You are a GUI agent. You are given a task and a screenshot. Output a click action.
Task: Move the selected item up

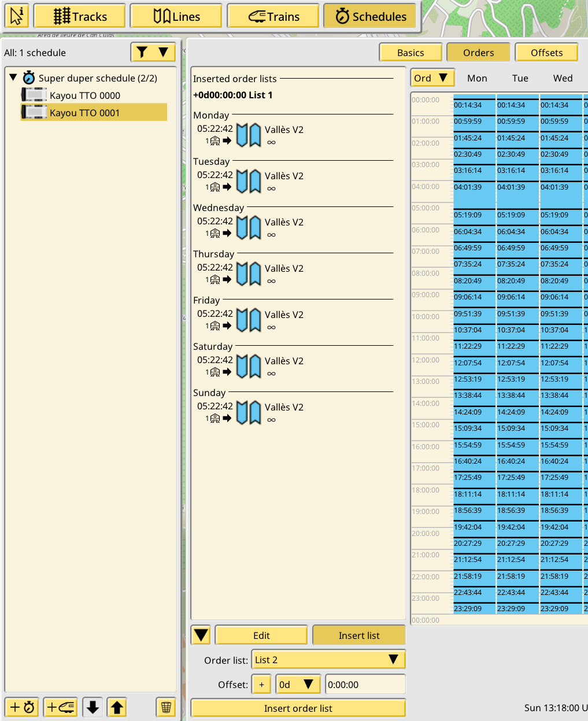tap(117, 707)
